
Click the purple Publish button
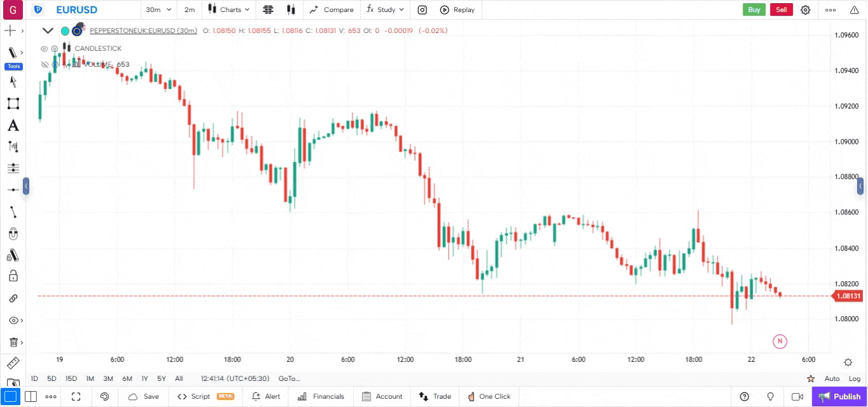tap(839, 397)
